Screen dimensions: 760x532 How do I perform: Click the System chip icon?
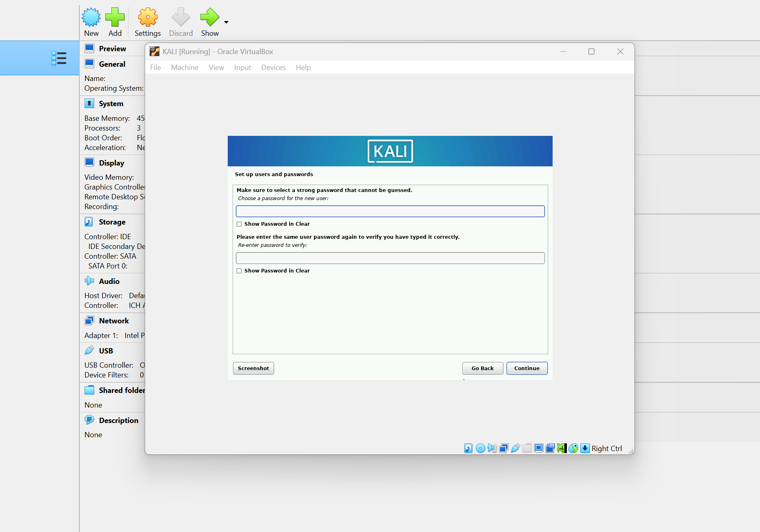(x=89, y=103)
